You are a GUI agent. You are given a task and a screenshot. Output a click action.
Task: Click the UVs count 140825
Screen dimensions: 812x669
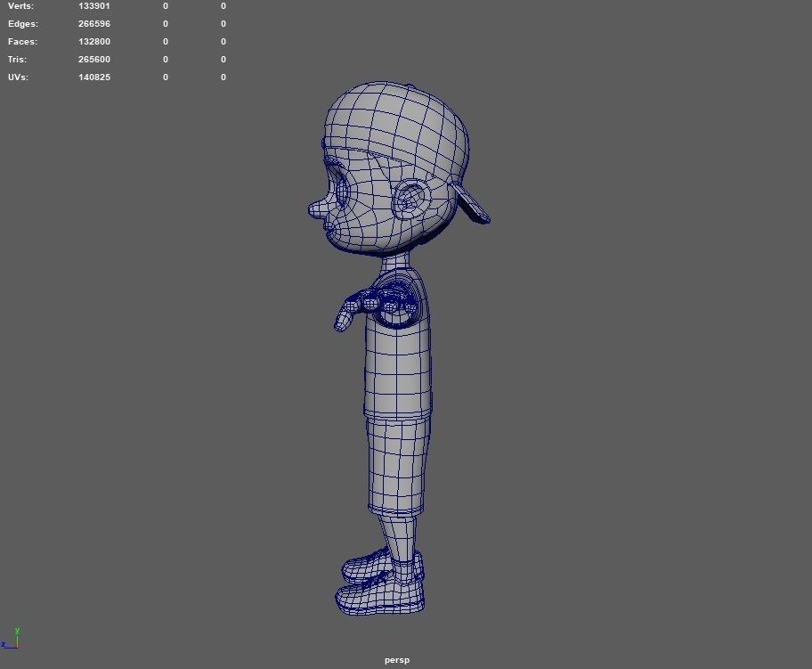94,78
